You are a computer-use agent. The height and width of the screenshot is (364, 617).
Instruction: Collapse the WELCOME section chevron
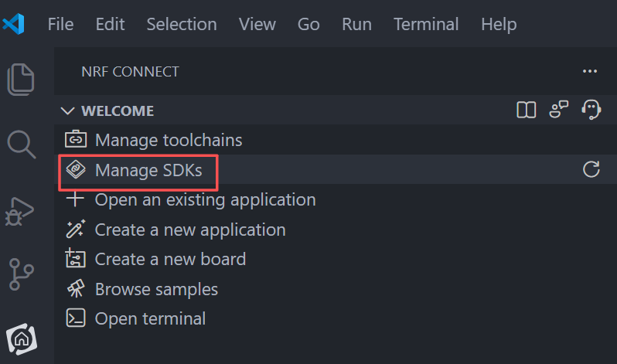coord(68,111)
